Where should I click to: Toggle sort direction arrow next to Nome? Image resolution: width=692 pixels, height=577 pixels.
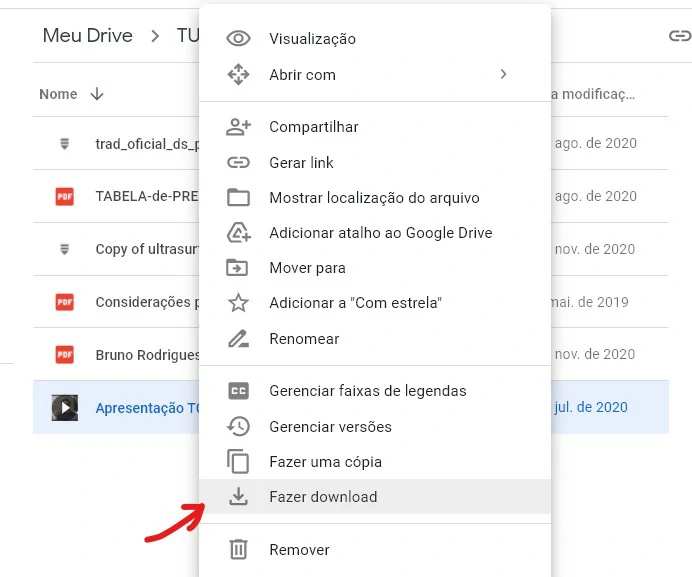(97, 94)
